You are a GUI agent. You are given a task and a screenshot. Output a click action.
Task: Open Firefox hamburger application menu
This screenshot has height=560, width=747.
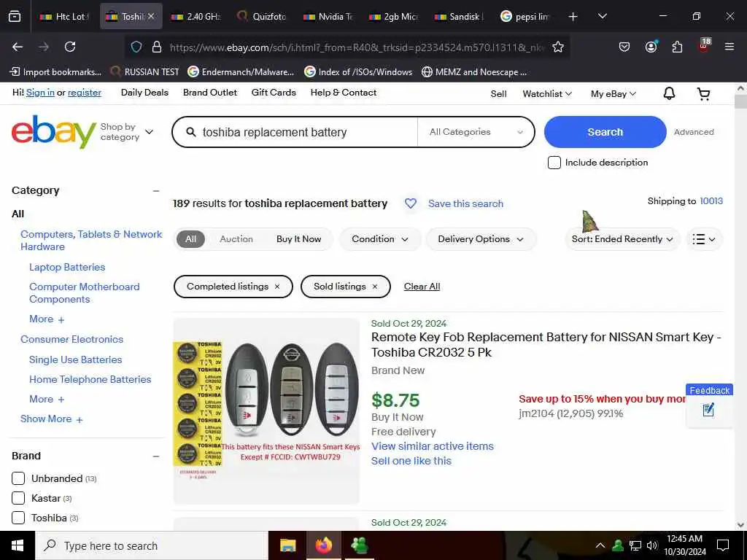tap(729, 47)
